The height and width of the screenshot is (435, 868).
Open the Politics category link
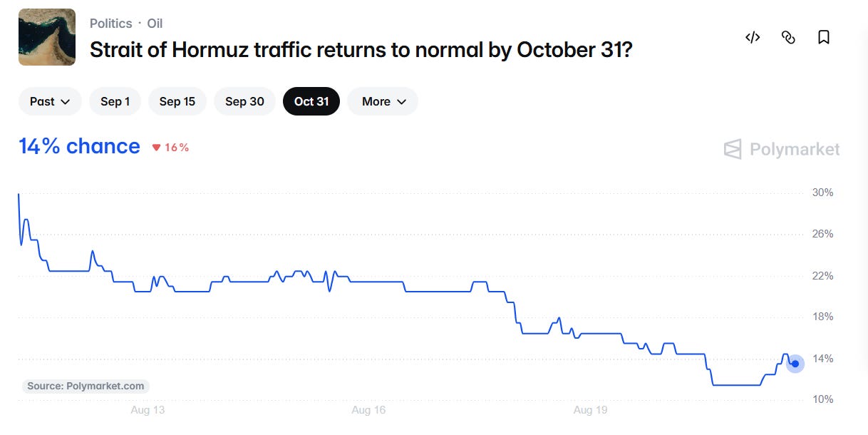(110, 24)
